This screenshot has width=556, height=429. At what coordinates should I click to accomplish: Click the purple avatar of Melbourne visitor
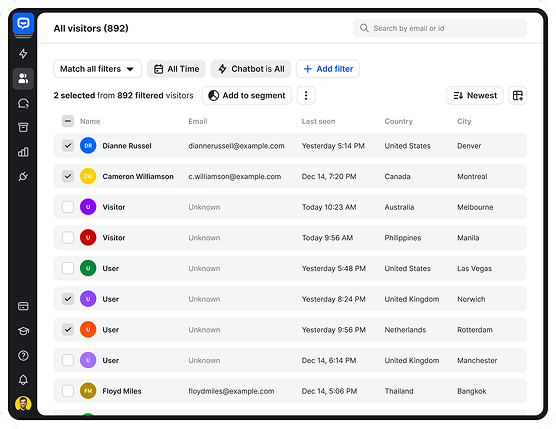(88, 207)
